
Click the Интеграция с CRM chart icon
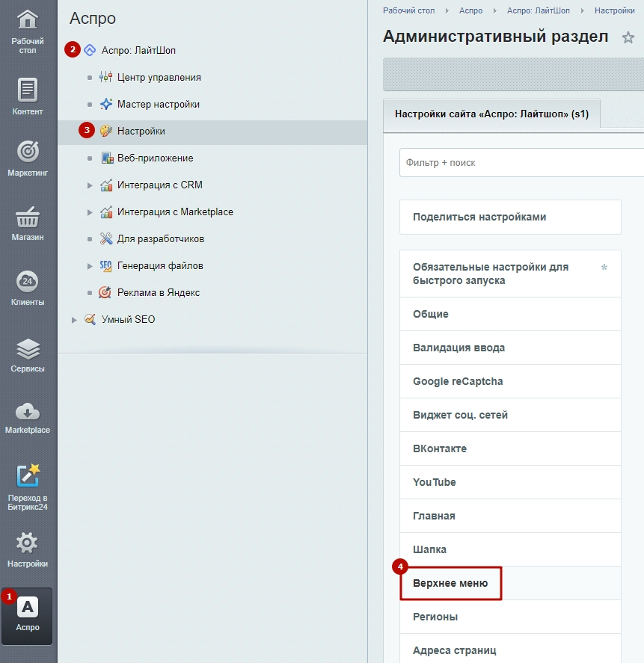[x=106, y=185]
